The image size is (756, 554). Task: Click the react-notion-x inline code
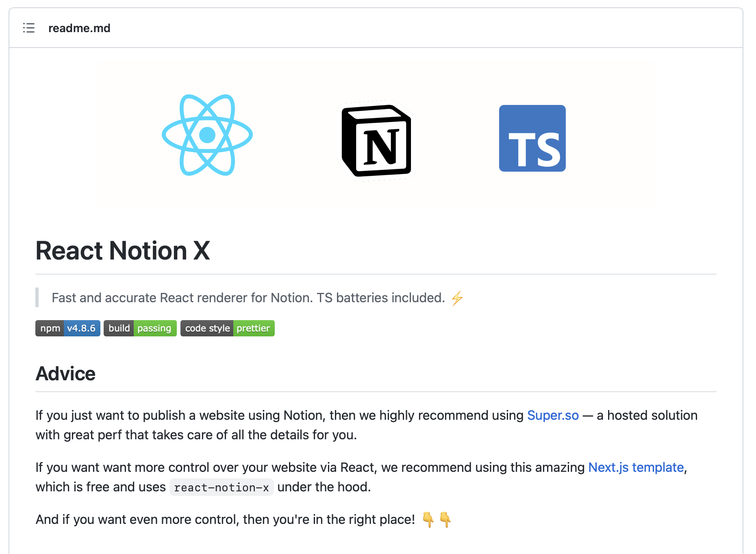coord(222,487)
